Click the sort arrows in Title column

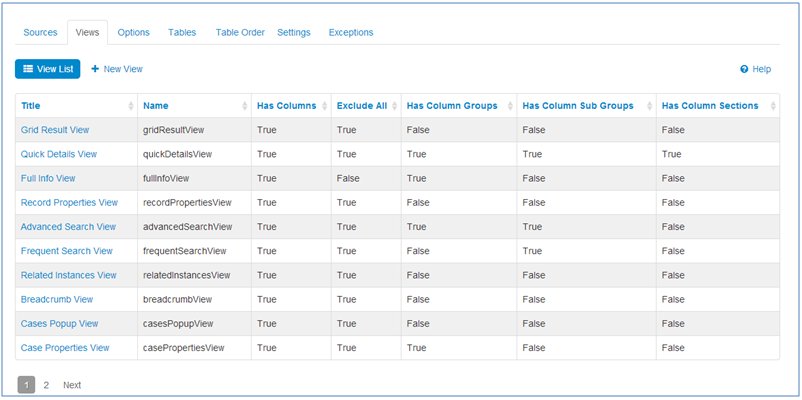(x=131, y=106)
